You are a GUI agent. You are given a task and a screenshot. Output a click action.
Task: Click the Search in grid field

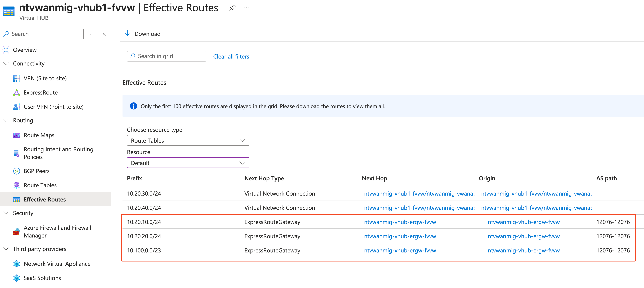pos(167,56)
